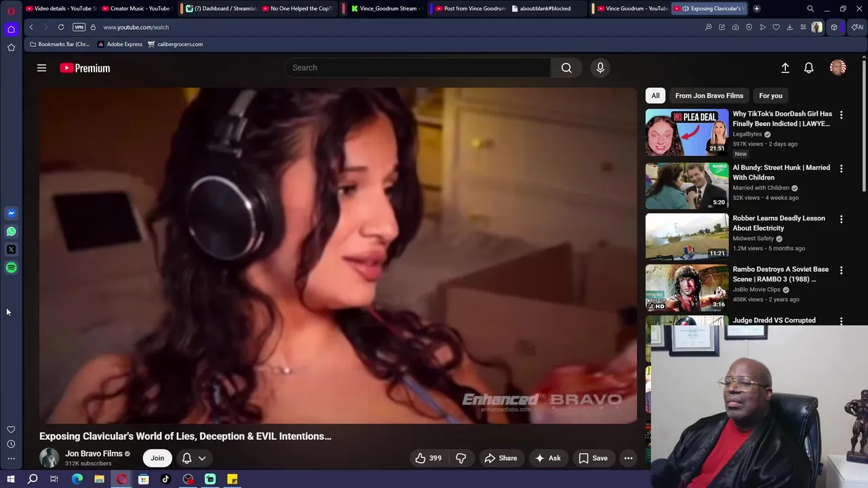Open Opera sidebar X (Twitter) icon
Screen dimensions: 868x488
click(x=11, y=249)
